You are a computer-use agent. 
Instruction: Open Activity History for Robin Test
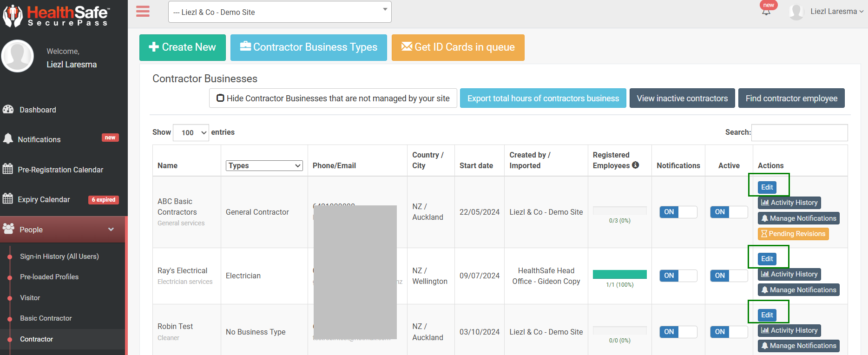[789, 330]
